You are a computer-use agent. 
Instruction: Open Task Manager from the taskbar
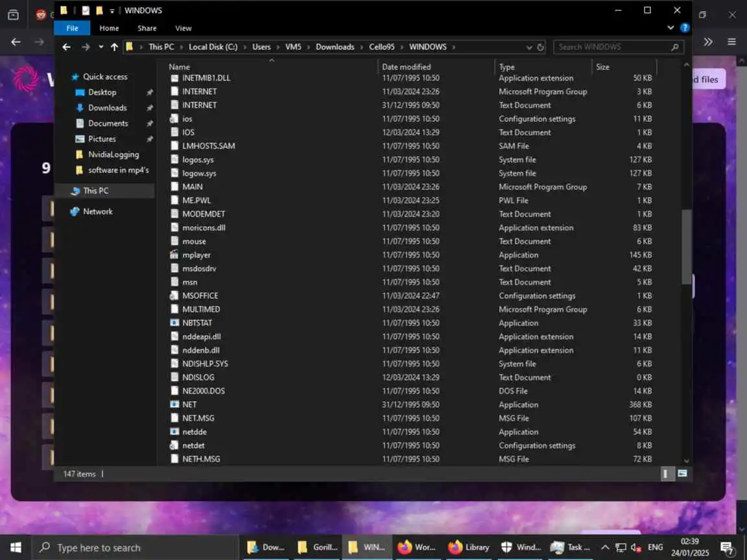[570, 548]
